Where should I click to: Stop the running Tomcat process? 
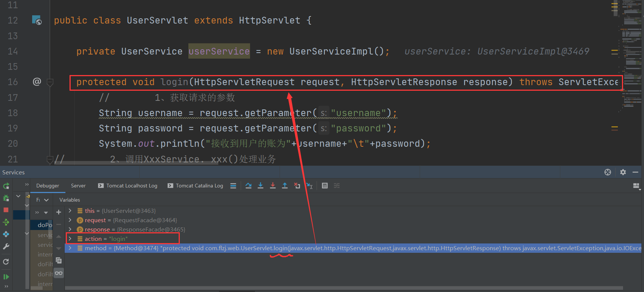click(x=6, y=210)
